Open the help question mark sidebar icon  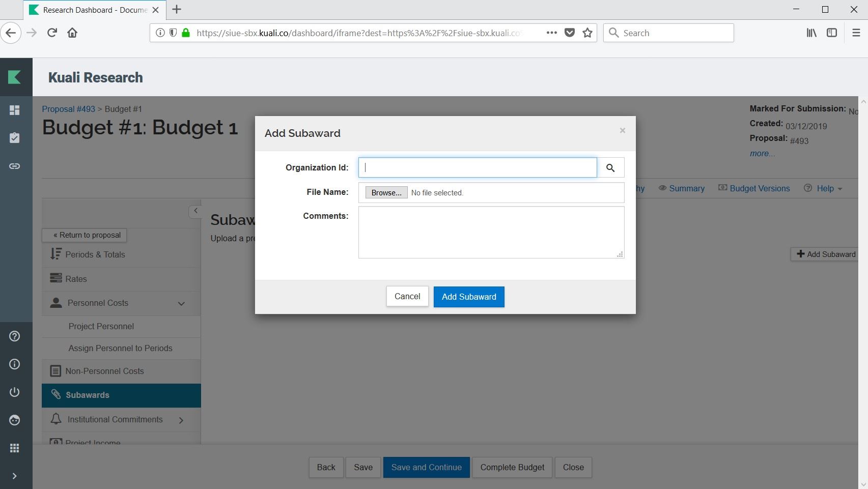tap(15, 336)
